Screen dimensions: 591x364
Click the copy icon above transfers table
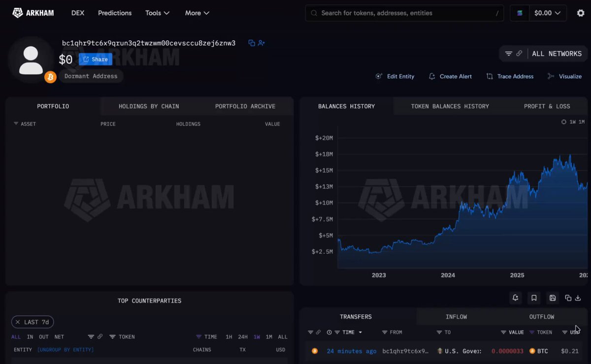pyautogui.click(x=568, y=298)
